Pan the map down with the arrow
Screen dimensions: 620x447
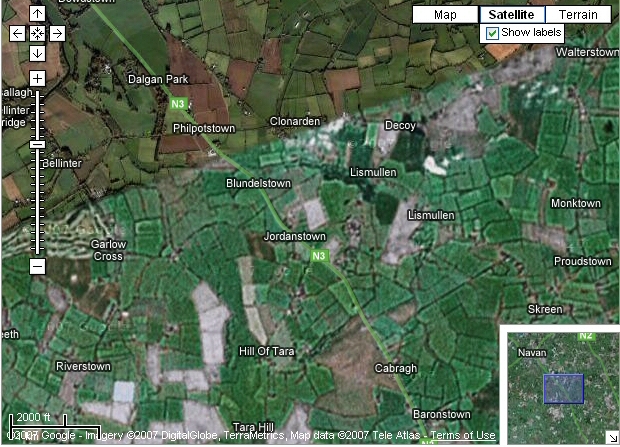pyautogui.click(x=37, y=52)
